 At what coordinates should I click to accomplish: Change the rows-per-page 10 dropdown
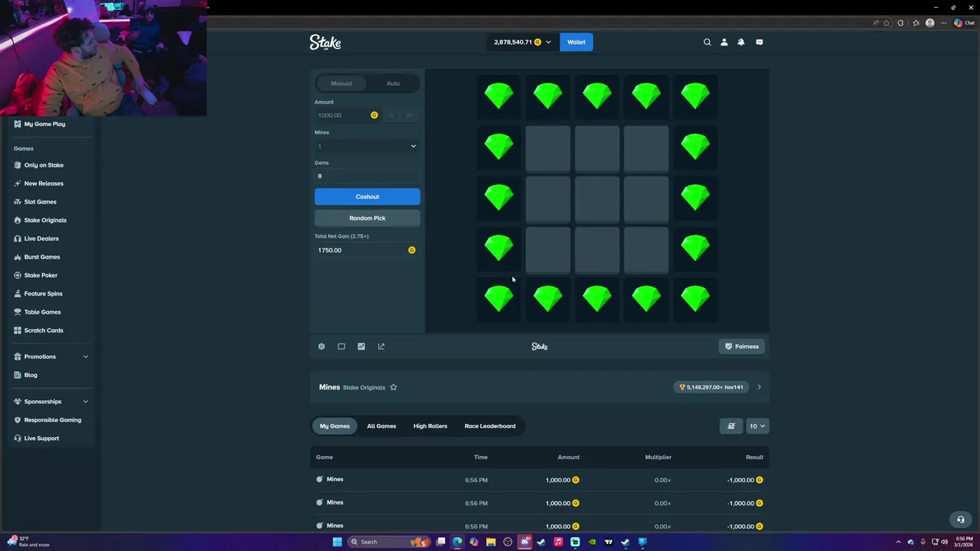(757, 426)
